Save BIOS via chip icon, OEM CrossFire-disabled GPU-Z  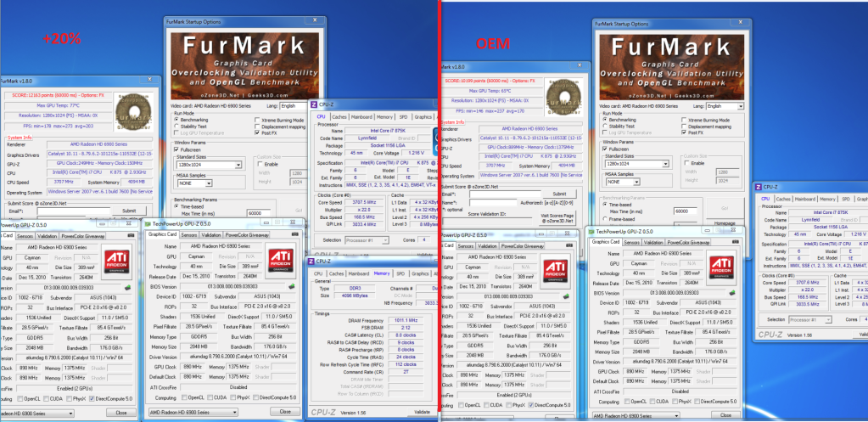pyautogui.click(x=732, y=292)
